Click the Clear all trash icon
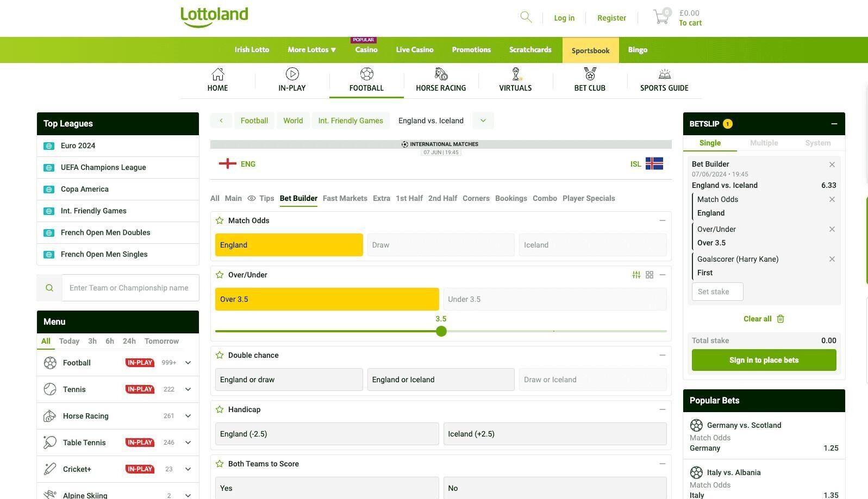 pos(780,319)
